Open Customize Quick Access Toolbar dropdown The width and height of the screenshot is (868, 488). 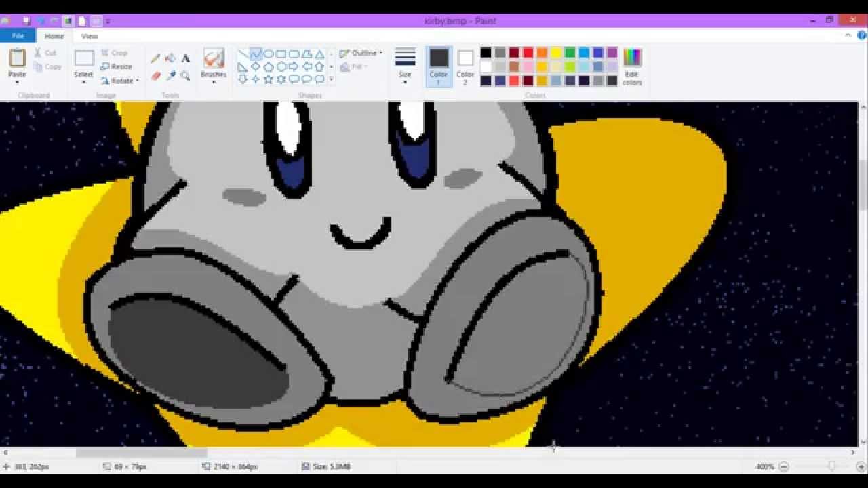click(108, 21)
